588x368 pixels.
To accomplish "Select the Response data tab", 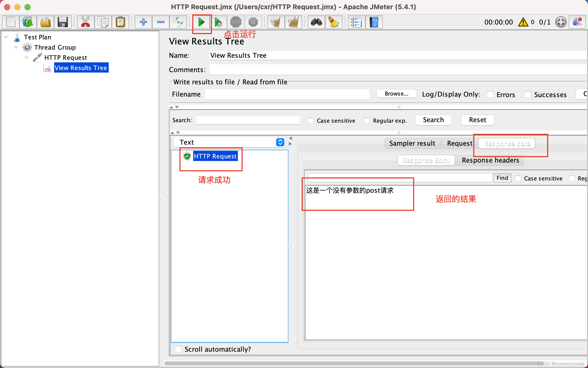I will [x=507, y=143].
